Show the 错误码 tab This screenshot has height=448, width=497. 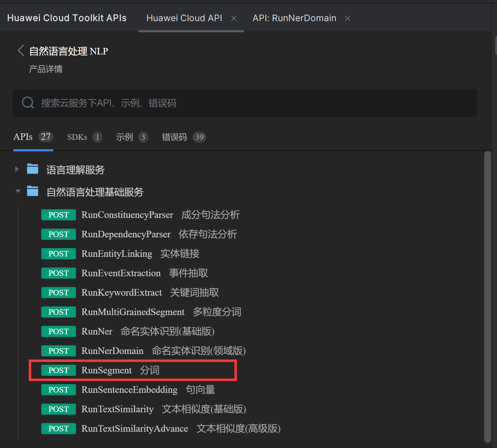coord(184,137)
